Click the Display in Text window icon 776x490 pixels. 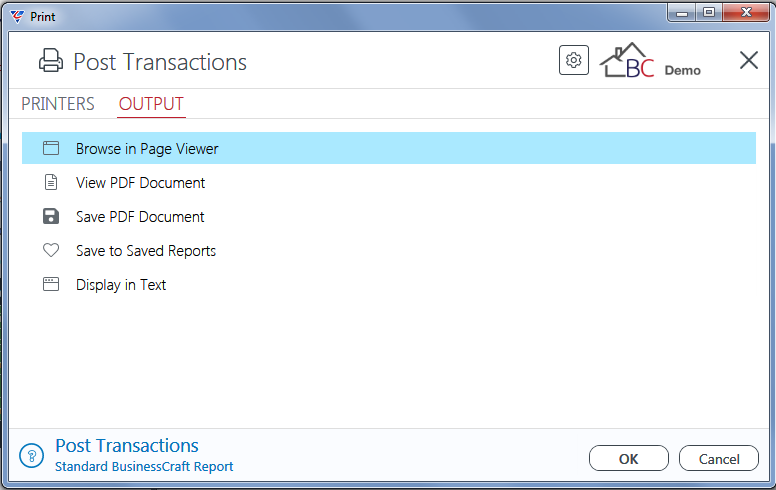tap(51, 284)
